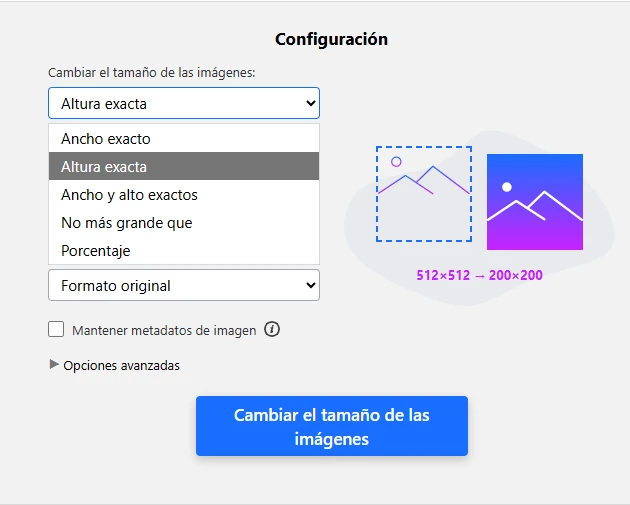The width and height of the screenshot is (630, 505).
Task: Click the dashed outline image placeholder
Action: (x=424, y=194)
